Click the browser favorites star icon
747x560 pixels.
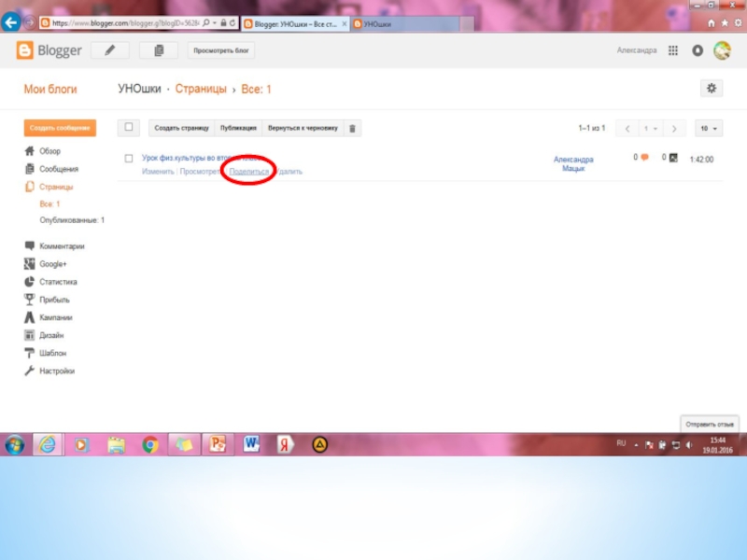(x=725, y=22)
